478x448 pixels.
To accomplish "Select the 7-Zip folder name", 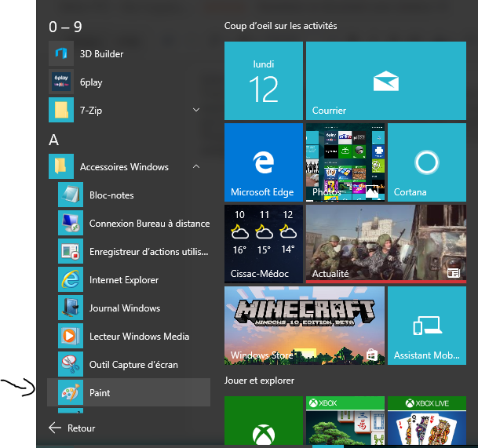I will 91,111.
